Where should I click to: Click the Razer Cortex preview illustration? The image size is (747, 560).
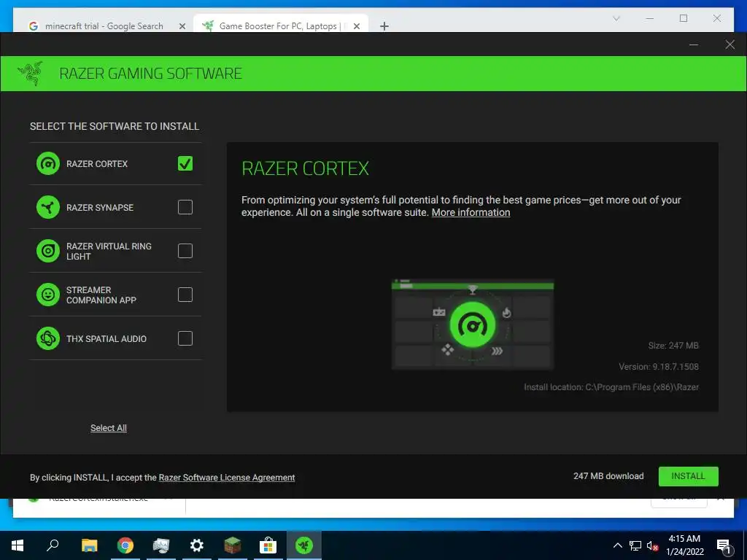pyautogui.click(x=473, y=324)
